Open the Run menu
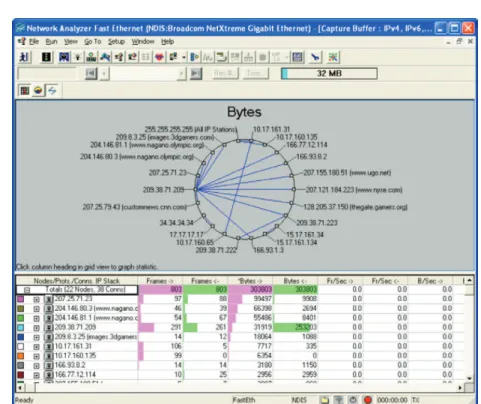Viewport: 481px width, 404px height. [x=51, y=42]
